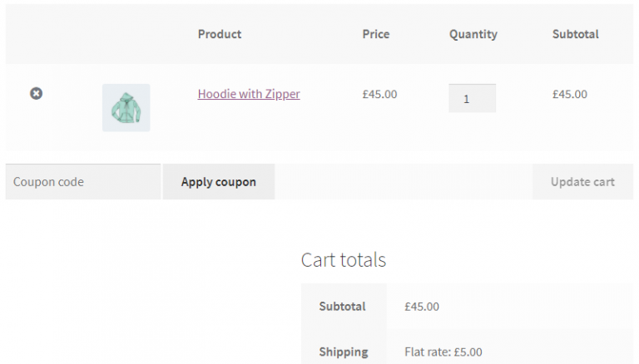Click the Subtotal column header

click(576, 34)
